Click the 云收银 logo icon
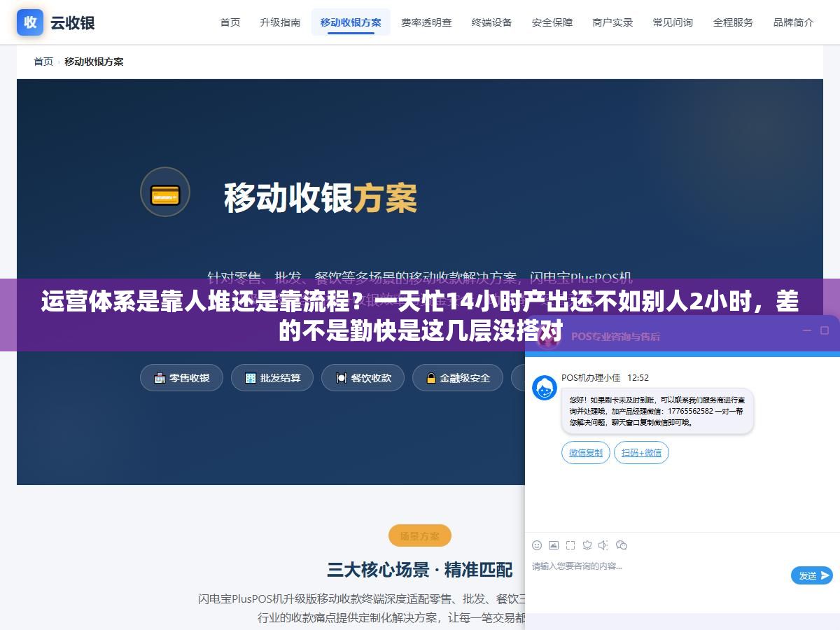The image size is (840, 630). (x=30, y=22)
